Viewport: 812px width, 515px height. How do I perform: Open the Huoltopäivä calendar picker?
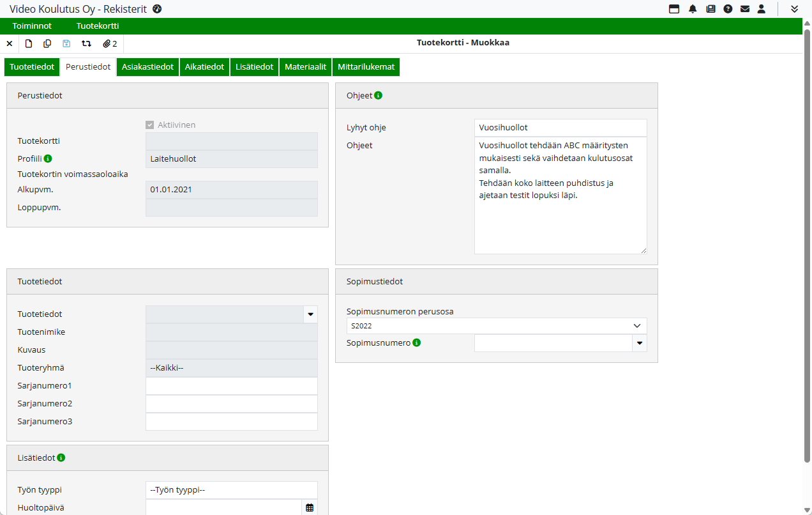310,507
